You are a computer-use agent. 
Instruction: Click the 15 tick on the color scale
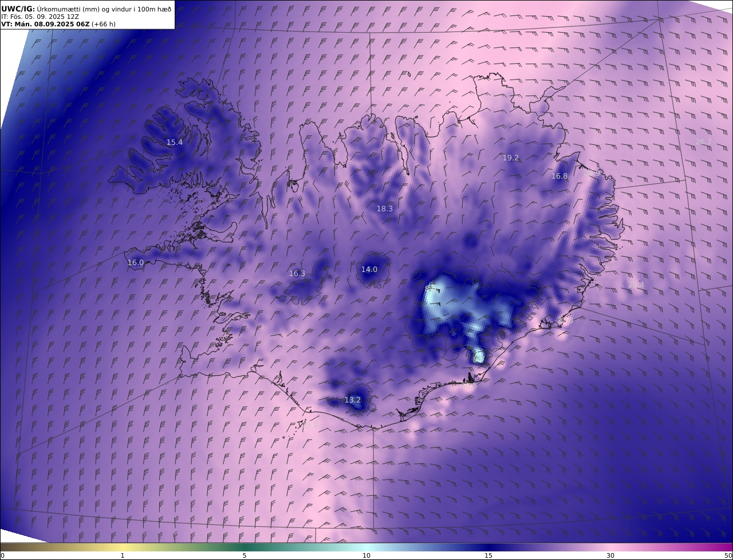pyautogui.click(x=488, y=555)
